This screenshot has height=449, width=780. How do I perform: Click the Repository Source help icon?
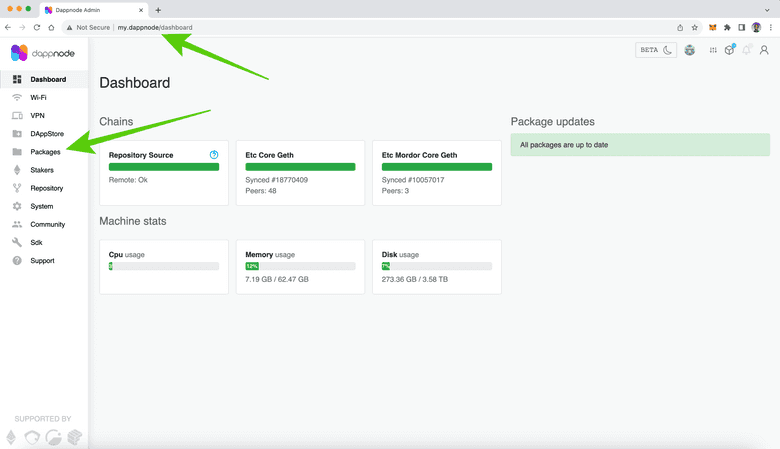tap(214, 155)
